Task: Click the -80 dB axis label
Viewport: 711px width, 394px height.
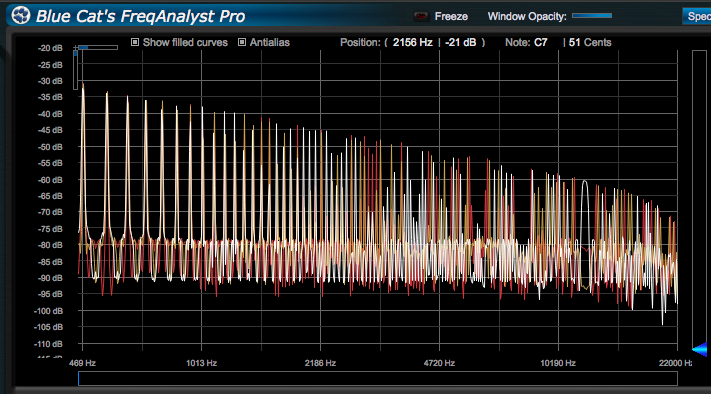Action: 50,245
